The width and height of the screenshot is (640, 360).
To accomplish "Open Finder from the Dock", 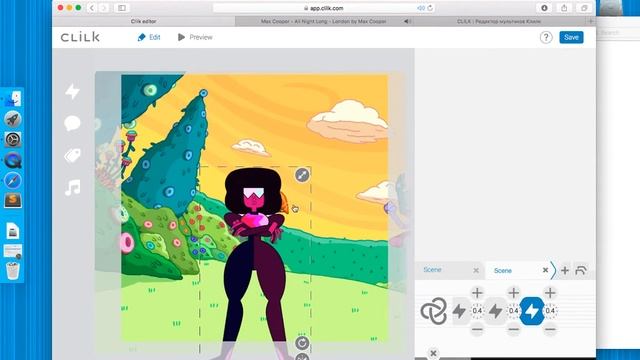I will 13,99.
